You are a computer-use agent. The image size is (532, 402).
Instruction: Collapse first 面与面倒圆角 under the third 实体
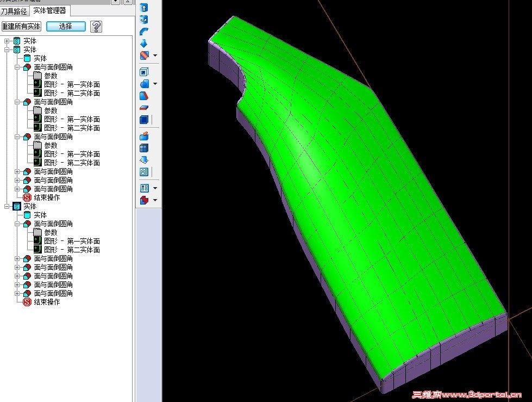pyautogui.click(x=17, y=224)
